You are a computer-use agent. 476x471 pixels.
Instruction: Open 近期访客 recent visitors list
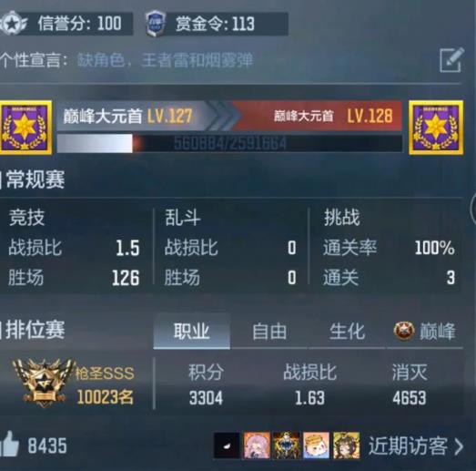click(x=408, y=445)
